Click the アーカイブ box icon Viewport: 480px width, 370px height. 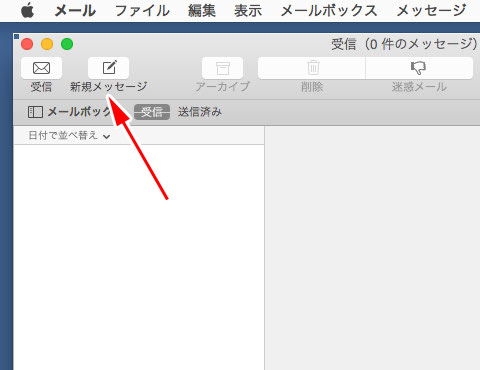coord(223,68)
